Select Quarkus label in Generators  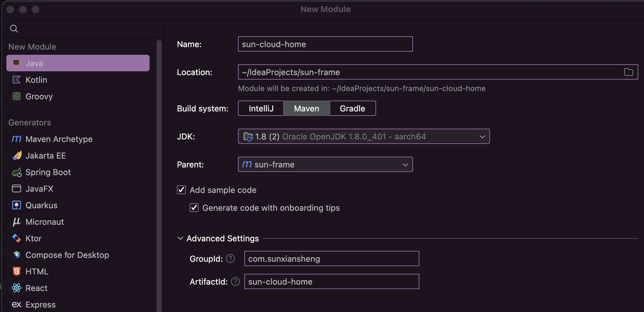pyautogui.click(x=41, y=205)
